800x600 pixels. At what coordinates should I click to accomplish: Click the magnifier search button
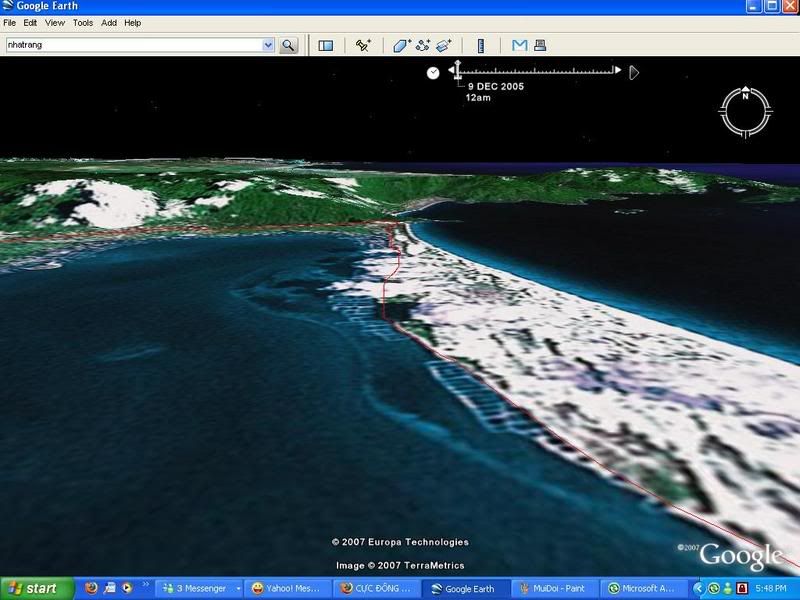(288, 45)
